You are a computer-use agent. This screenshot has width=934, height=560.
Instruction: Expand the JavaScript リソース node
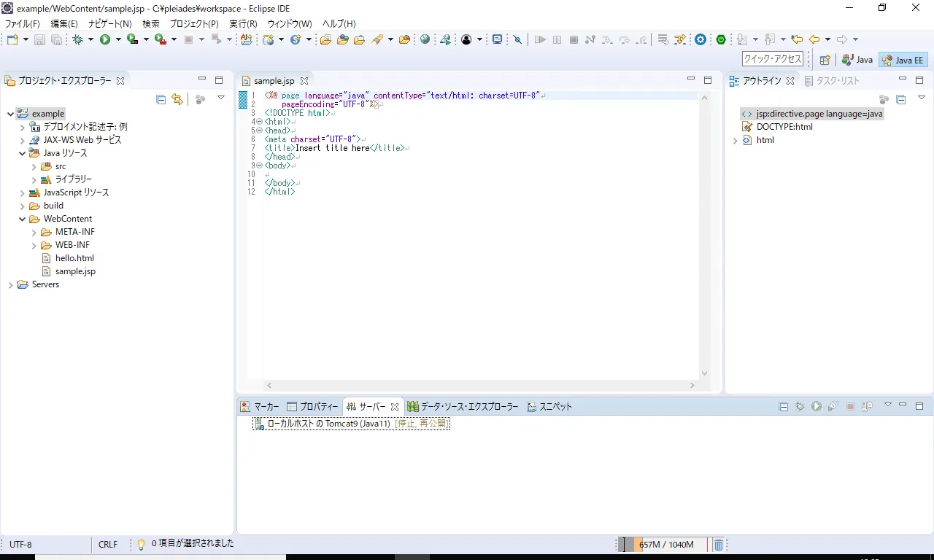click(23, 192)
